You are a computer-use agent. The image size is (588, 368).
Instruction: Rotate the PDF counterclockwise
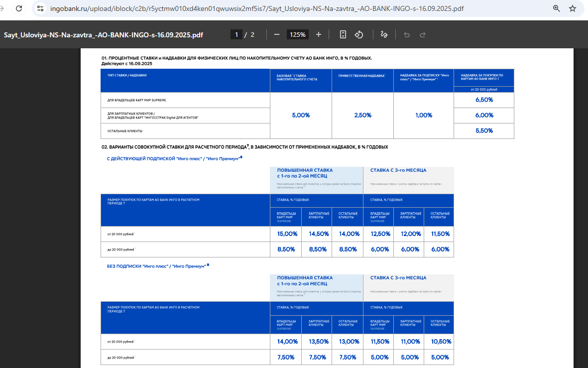coord(359,34)
